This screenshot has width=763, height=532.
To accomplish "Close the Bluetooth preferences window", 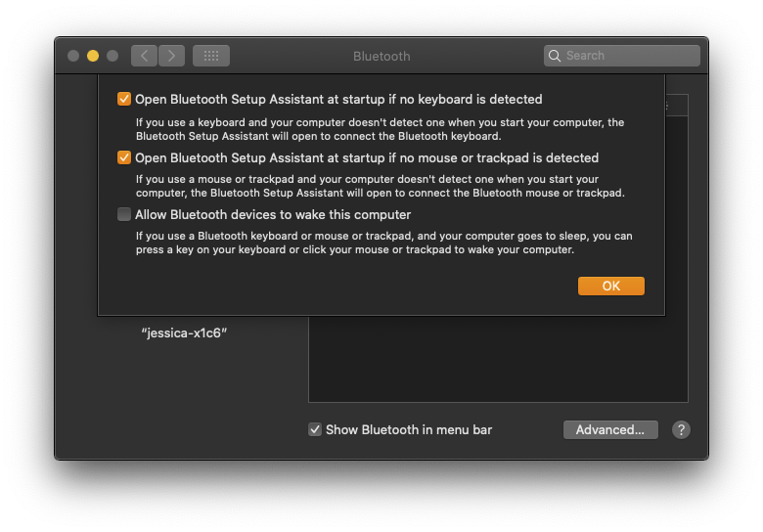I will 73,56.
